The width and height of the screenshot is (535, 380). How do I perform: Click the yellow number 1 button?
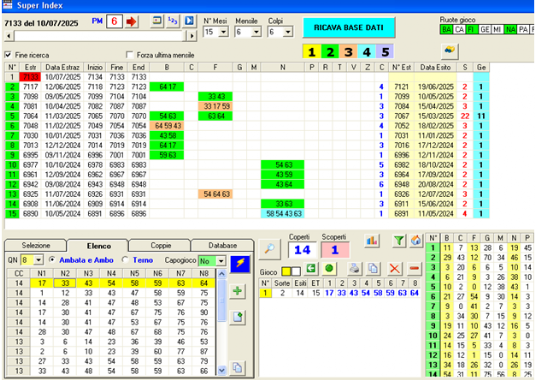click(312, 52)
